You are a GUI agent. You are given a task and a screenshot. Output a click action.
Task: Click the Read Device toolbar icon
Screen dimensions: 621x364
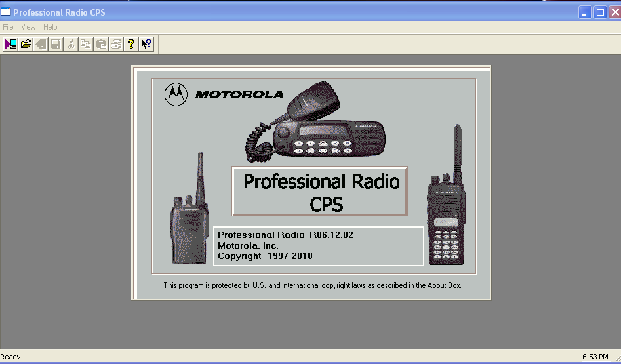(10, 44)
